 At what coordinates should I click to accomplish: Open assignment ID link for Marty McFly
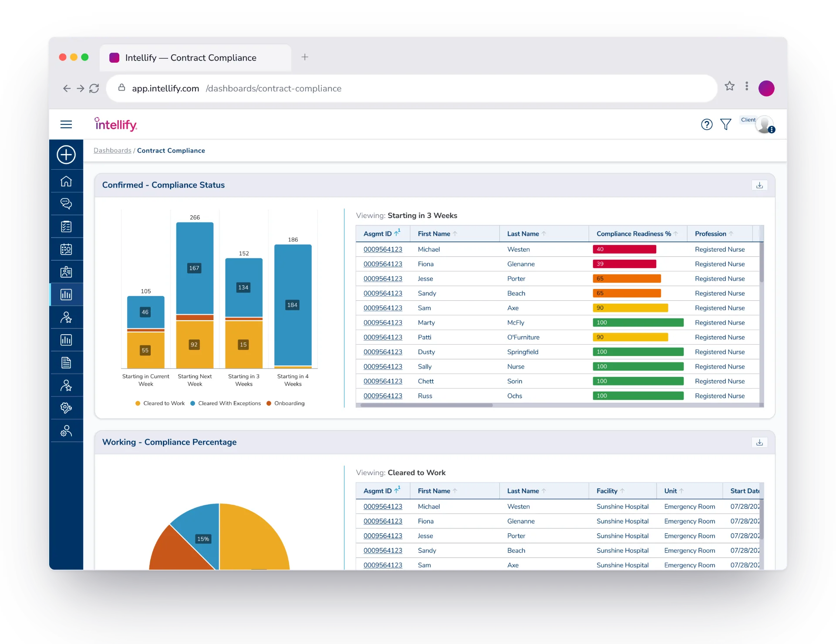[383, 322]
